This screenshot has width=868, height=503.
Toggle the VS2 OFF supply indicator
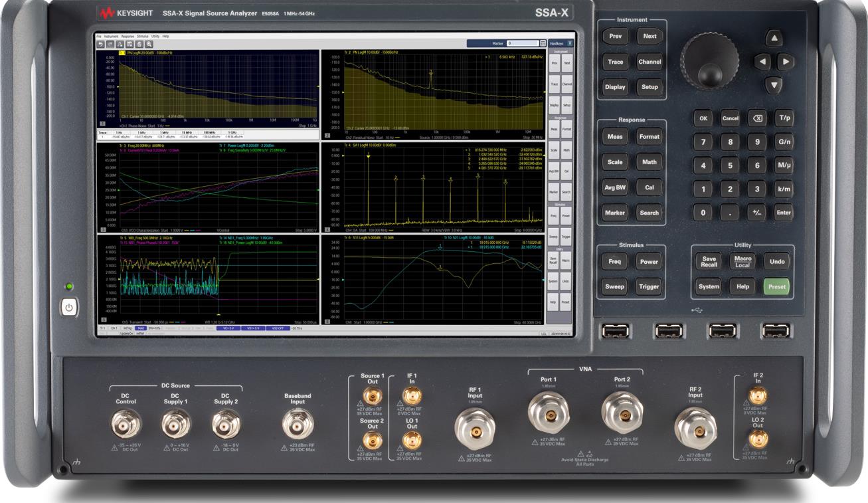(x=278, y=328)
